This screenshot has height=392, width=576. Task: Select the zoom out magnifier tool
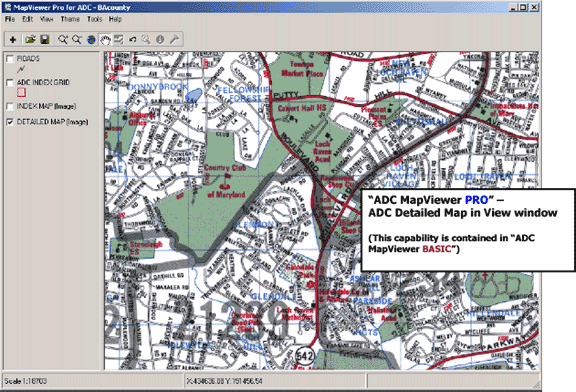click(x=77, y=39)
